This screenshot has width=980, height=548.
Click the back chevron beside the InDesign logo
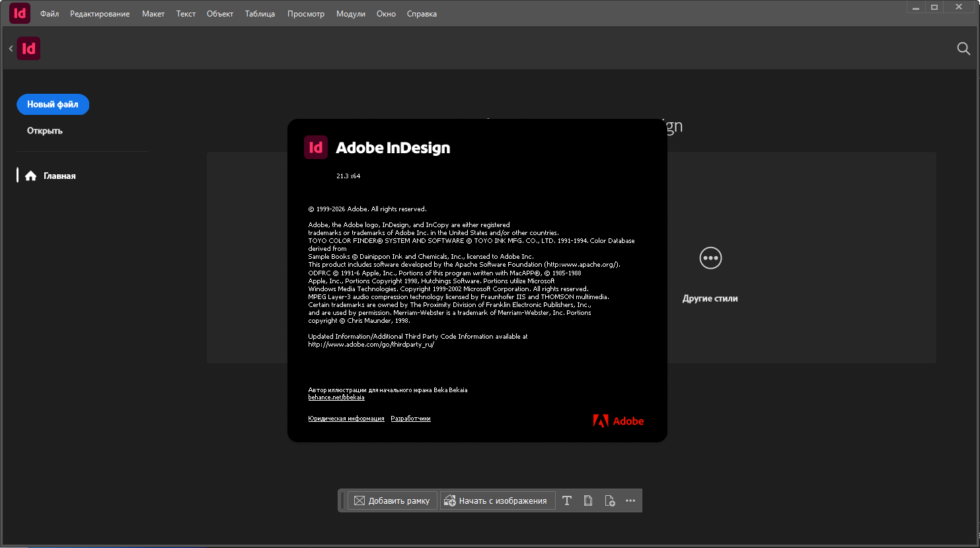point(11,48)
